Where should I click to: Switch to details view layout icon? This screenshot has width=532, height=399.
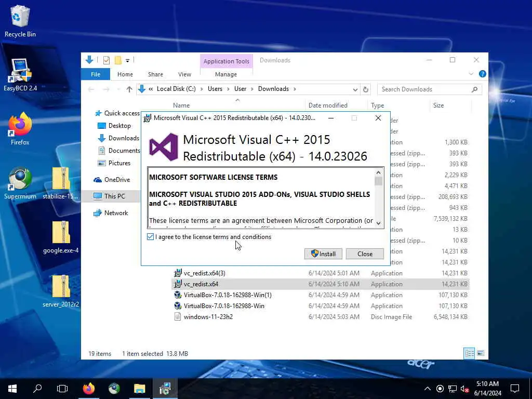[469, 353]
